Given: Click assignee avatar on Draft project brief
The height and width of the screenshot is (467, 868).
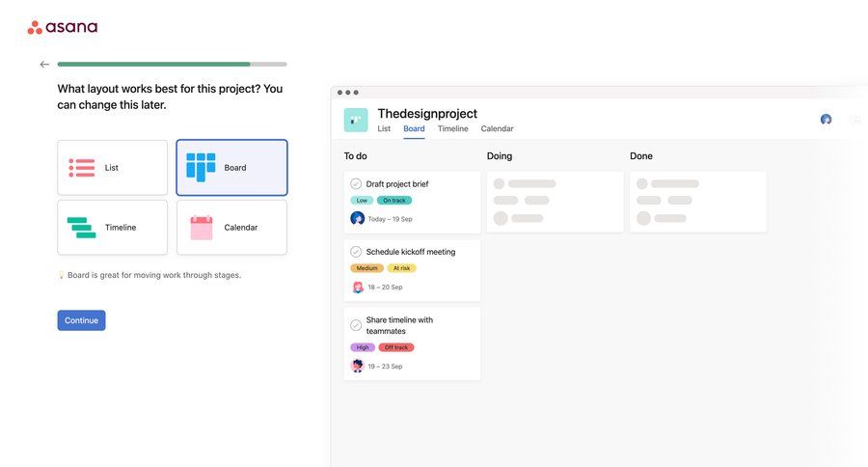Looking at the screenshot, I should (x=358, y=218).
